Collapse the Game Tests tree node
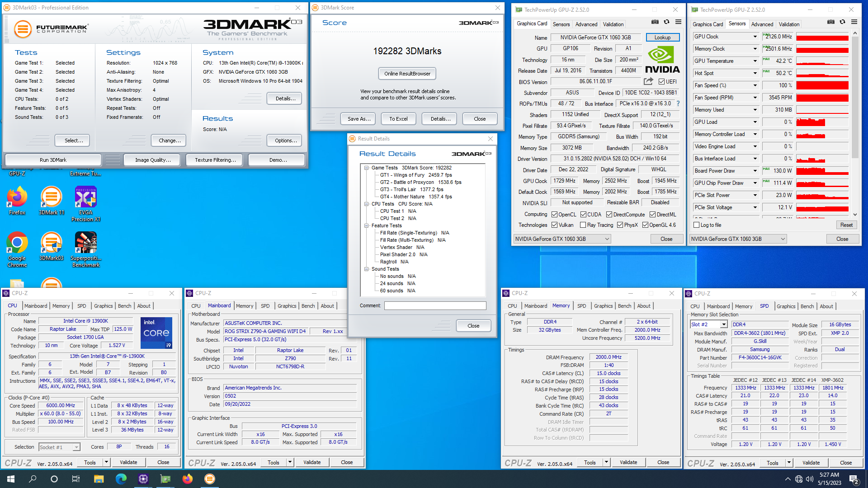The image size is (868, 488). pyautogui.click(x=367, y=168)
